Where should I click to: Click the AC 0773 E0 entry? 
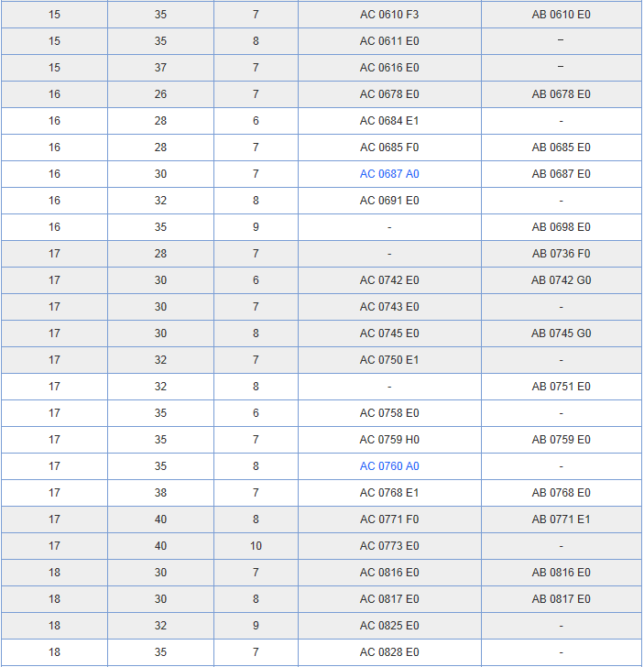[389, 546]
